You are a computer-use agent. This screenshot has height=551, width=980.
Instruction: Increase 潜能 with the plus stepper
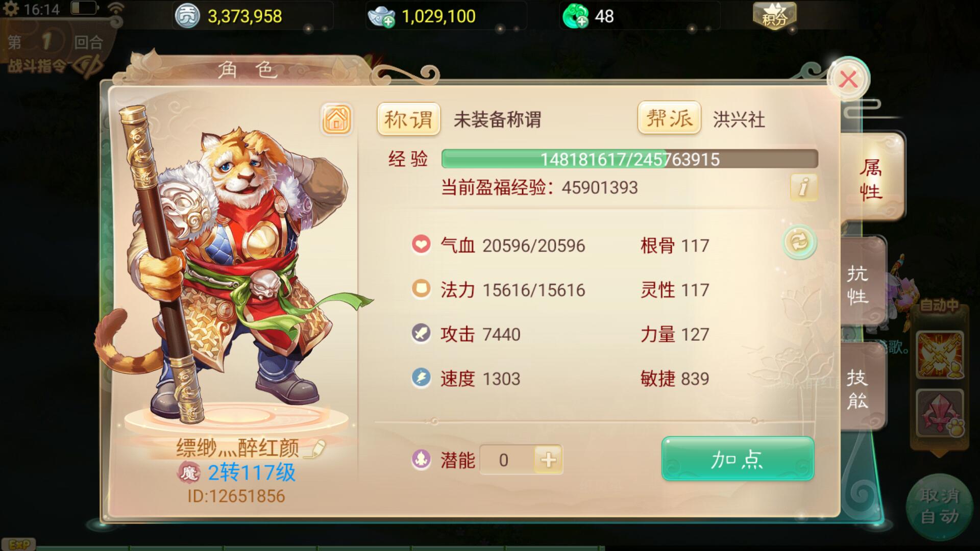548,460
